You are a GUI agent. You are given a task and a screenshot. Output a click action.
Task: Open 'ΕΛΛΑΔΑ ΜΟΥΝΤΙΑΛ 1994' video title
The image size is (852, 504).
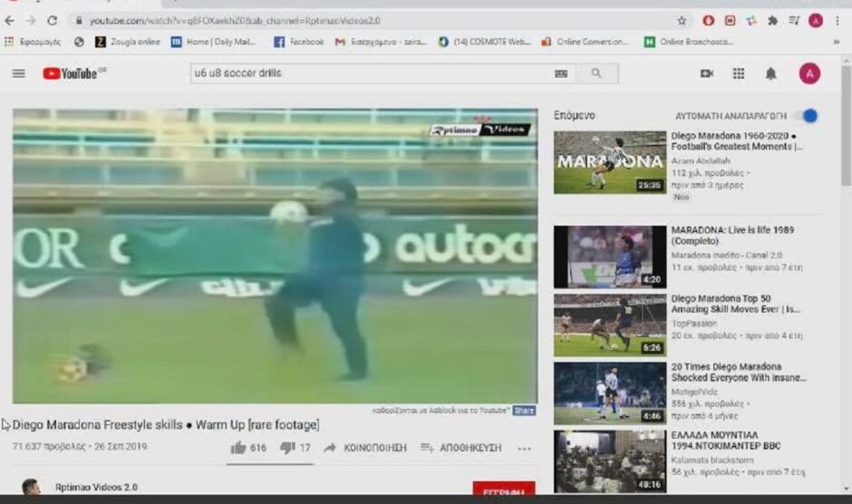point(725,441)
